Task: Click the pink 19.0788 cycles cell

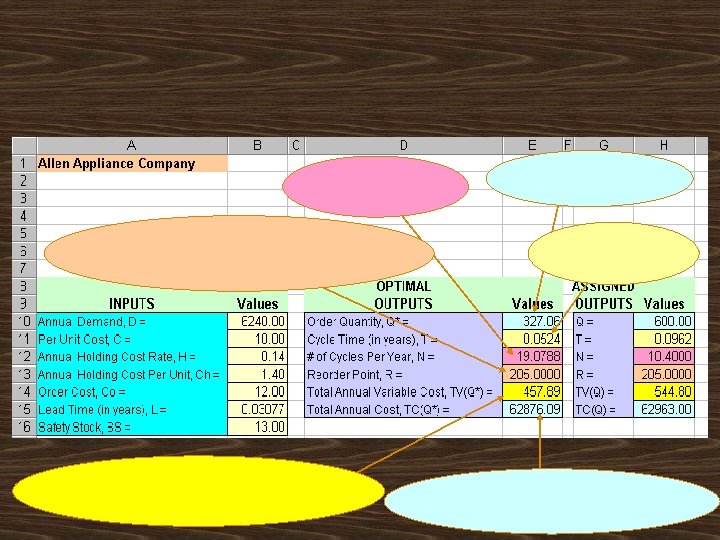Action: 532,356
